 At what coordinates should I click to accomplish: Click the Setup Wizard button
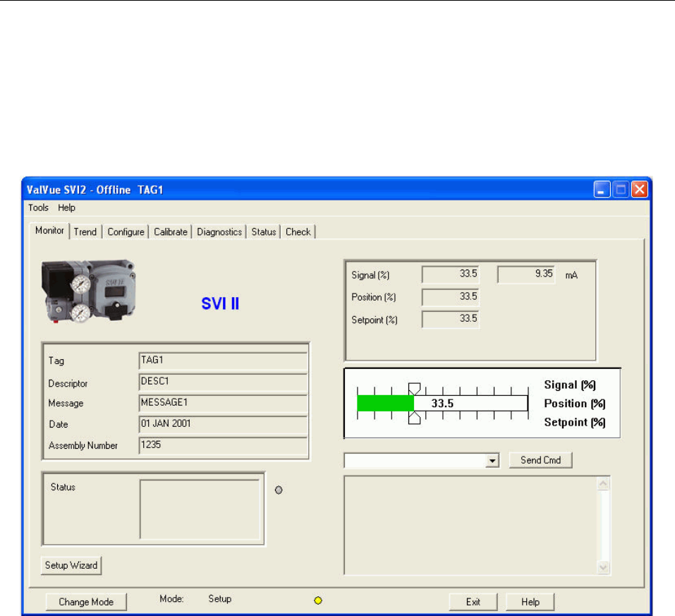[71, 566]
